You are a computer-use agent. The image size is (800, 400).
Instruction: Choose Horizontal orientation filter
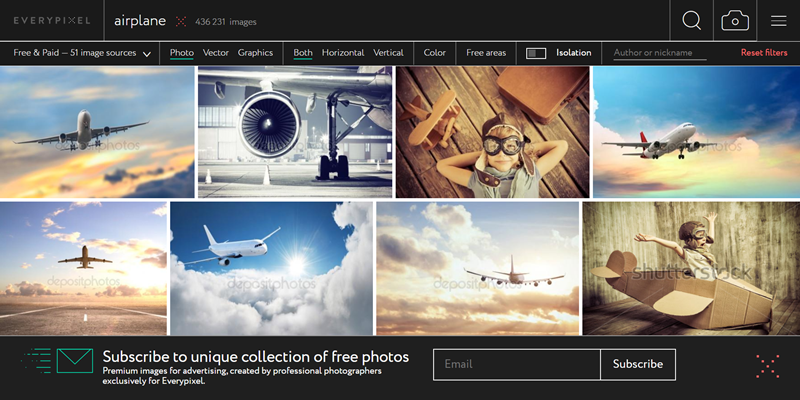tap(343, 53)
